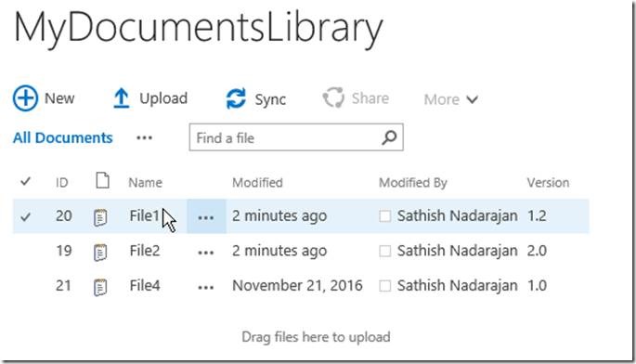Expand the More dropdown menu

click(x=451, y=99)
